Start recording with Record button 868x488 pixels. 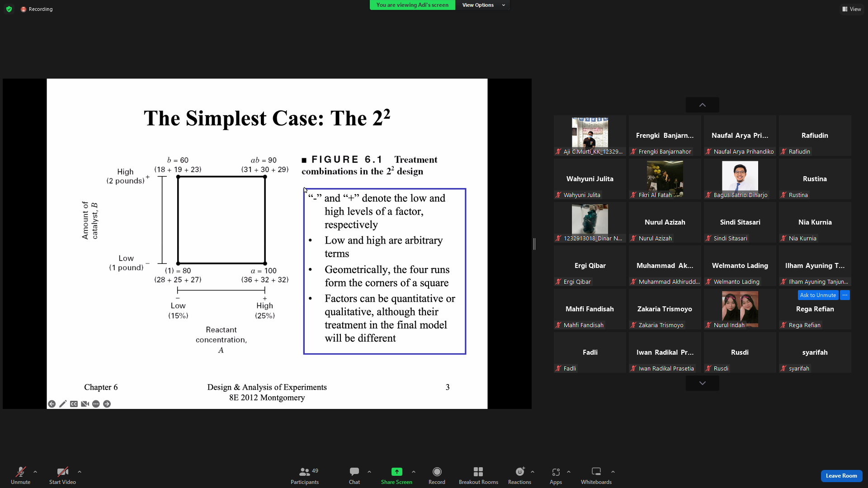pos(437,475)
